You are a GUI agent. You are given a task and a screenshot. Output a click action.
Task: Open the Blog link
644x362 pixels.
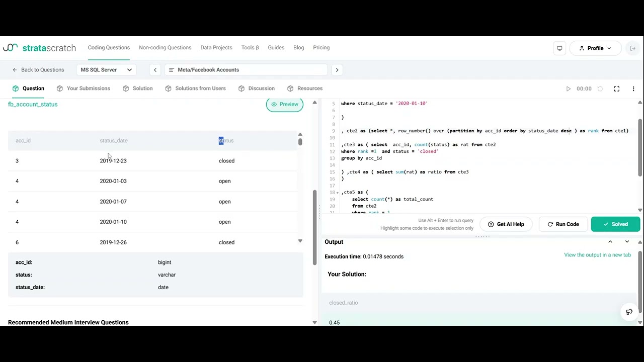pos(299,48)
